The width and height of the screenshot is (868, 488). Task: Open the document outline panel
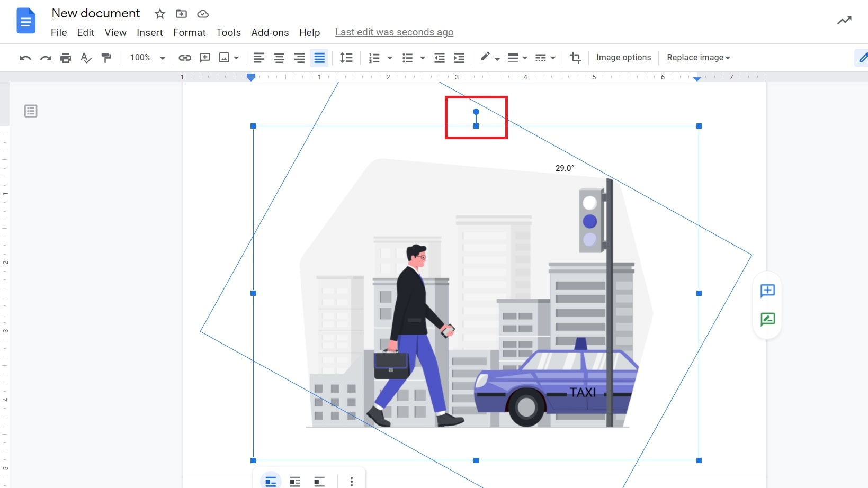pos(31,111)
